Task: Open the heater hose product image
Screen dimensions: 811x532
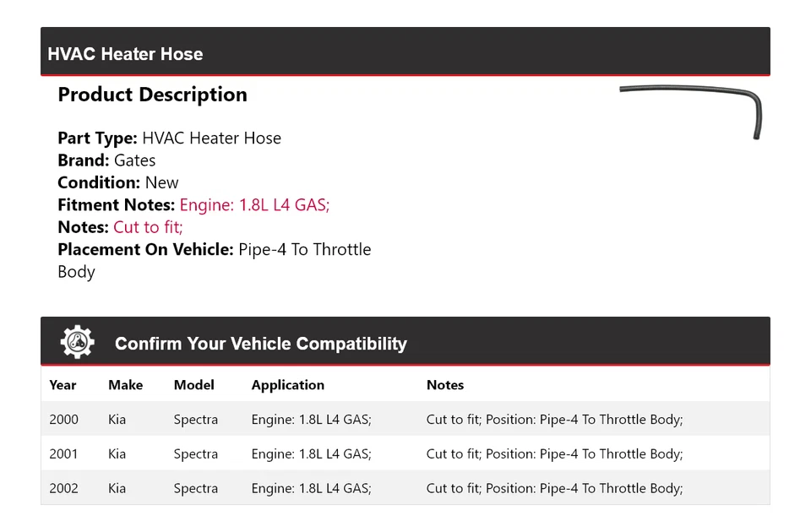Action: click(x=691, y=110)
